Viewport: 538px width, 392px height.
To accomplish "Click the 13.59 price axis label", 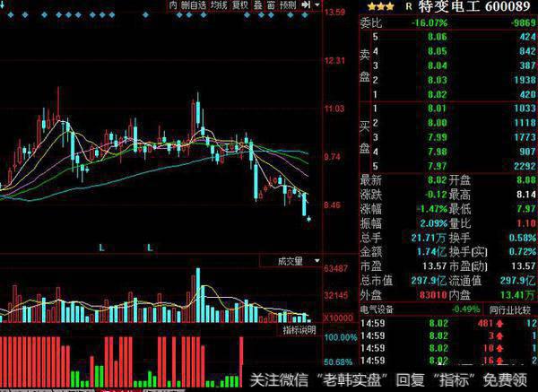I will point(334,13).
